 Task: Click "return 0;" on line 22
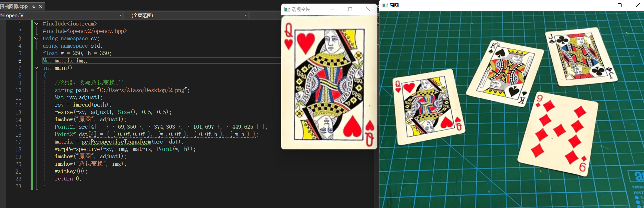click(x=68, y=179)
